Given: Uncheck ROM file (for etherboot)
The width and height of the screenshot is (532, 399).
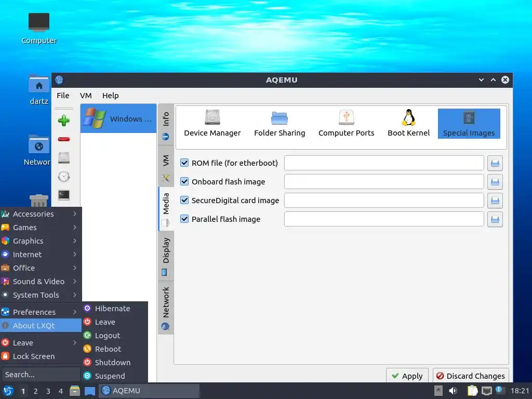Looking at the screenshot, I should click(x=184, y=163).
